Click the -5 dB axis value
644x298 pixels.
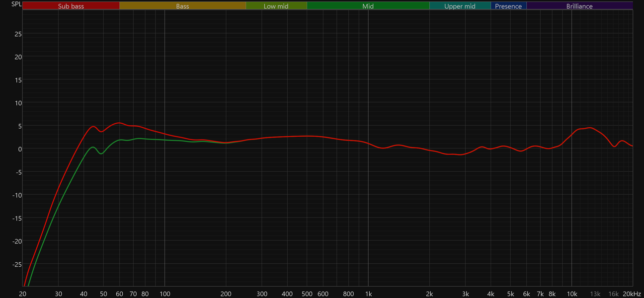(x=18, y=172)
